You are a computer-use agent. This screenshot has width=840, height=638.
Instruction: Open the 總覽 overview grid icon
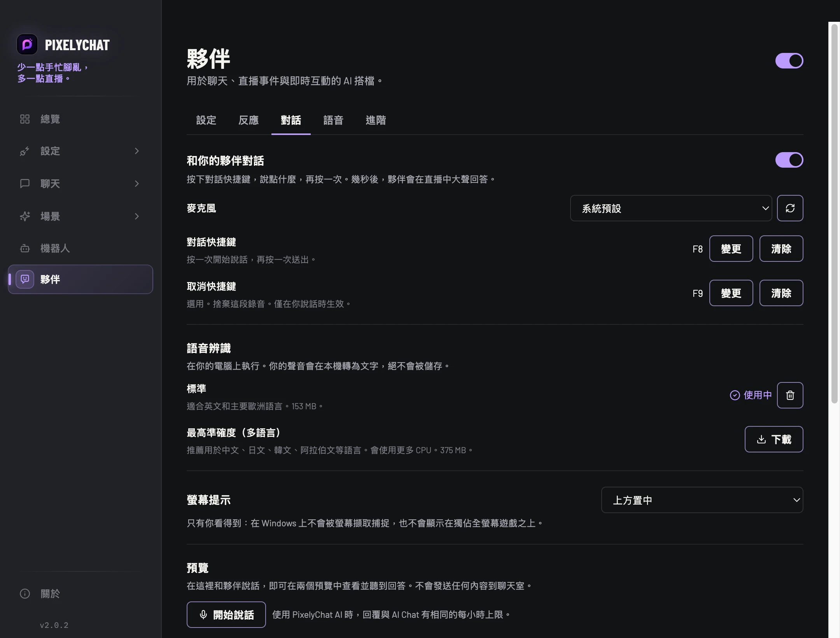click(x=25, y=119)
